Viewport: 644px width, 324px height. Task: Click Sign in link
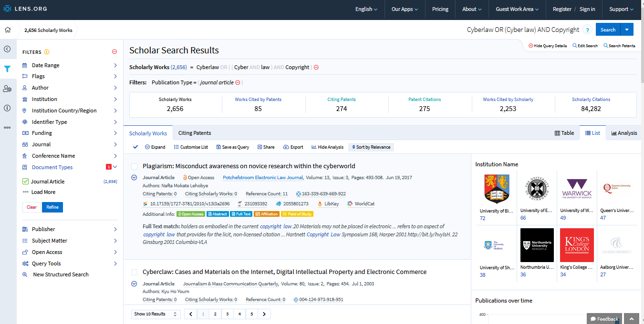[587, 9]
